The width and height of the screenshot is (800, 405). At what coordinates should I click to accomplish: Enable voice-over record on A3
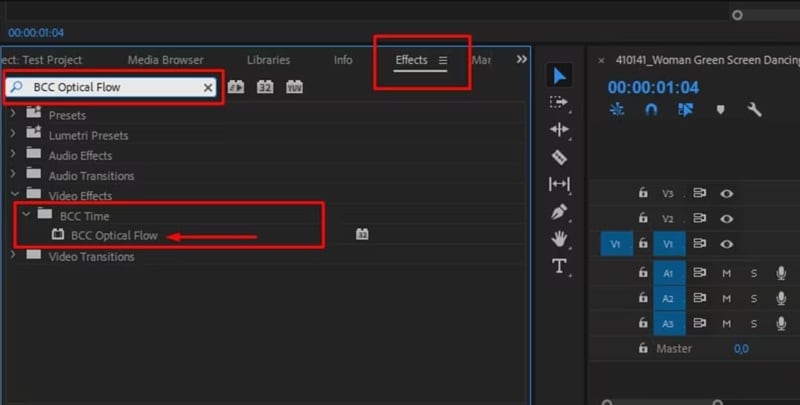click(x=781, y=323)
